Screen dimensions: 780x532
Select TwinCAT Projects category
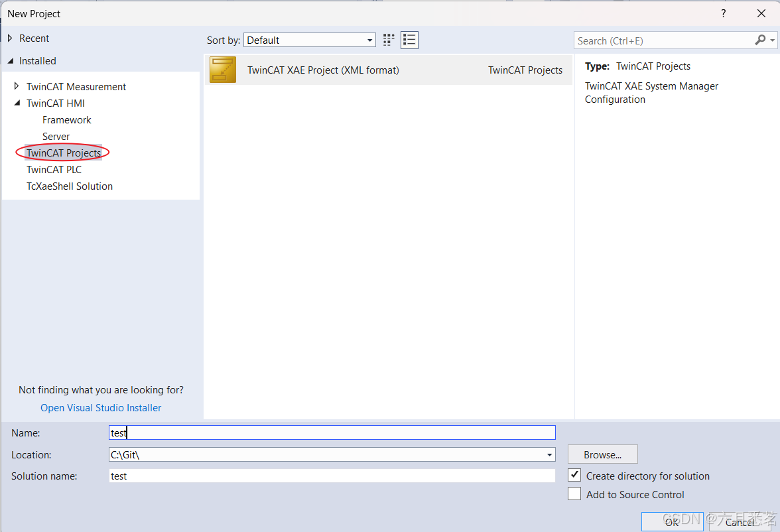64,153
